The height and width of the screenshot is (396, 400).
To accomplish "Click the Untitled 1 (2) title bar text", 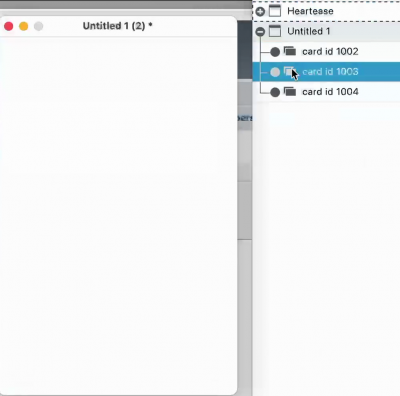I will (x=117, y=26).
